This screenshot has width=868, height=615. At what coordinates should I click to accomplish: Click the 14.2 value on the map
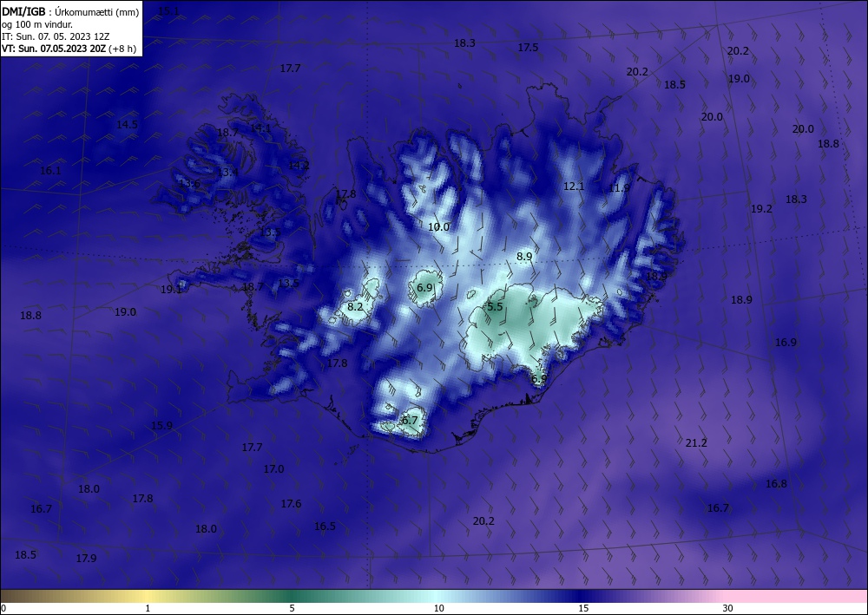tap(299, 166)
